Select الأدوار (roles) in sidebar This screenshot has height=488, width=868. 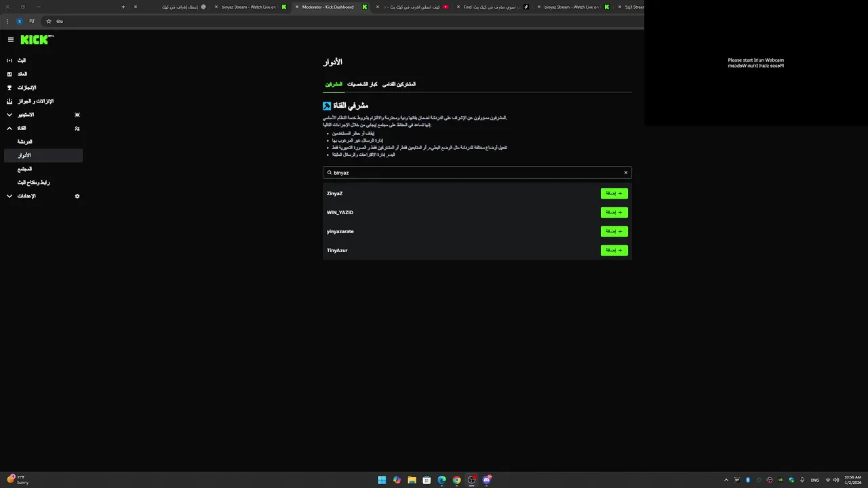coord(43,155)
